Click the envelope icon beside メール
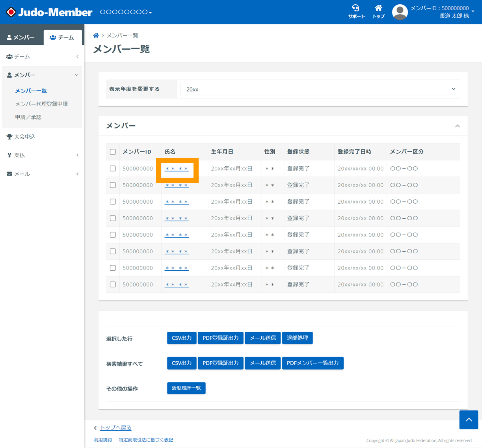482x448 pixels. coord(9,174)
